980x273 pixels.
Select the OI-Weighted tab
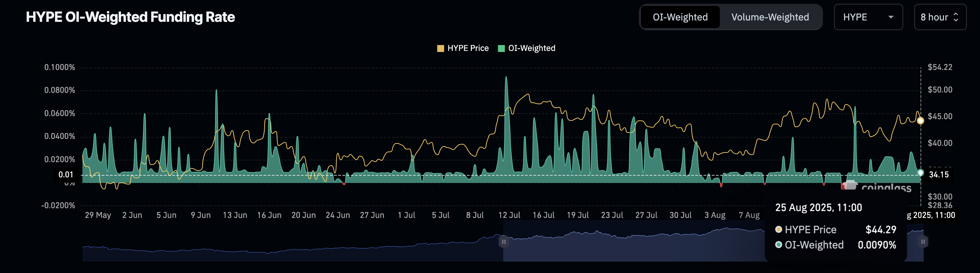pos(680,17)
